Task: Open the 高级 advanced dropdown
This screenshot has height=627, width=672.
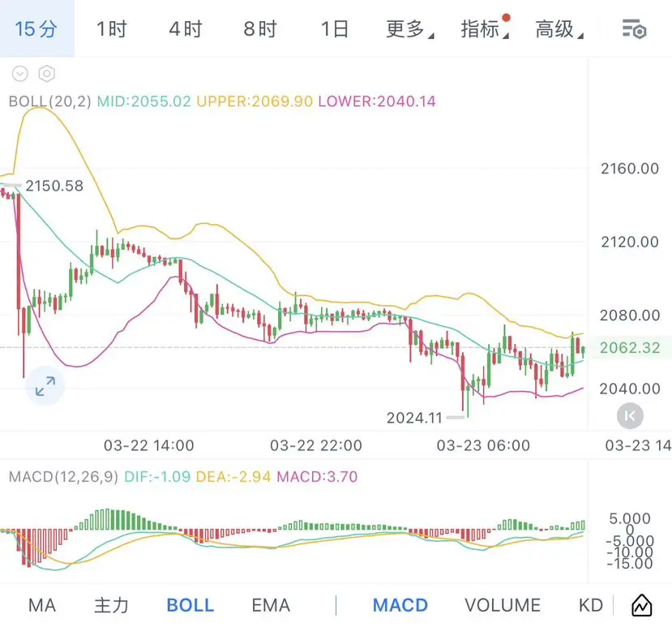Action: pyautogui.click(x=559, y=29)
